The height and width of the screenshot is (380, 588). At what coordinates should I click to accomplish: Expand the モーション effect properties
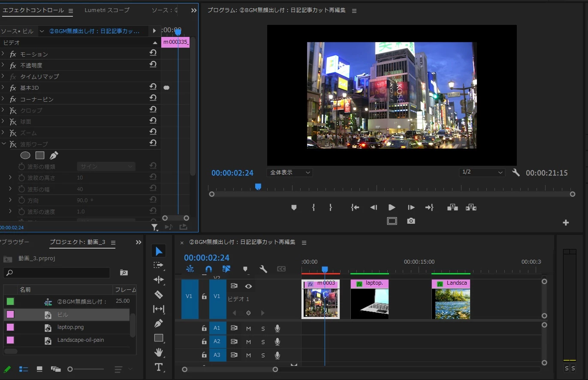pyautogui.click(x=3, y=54)
